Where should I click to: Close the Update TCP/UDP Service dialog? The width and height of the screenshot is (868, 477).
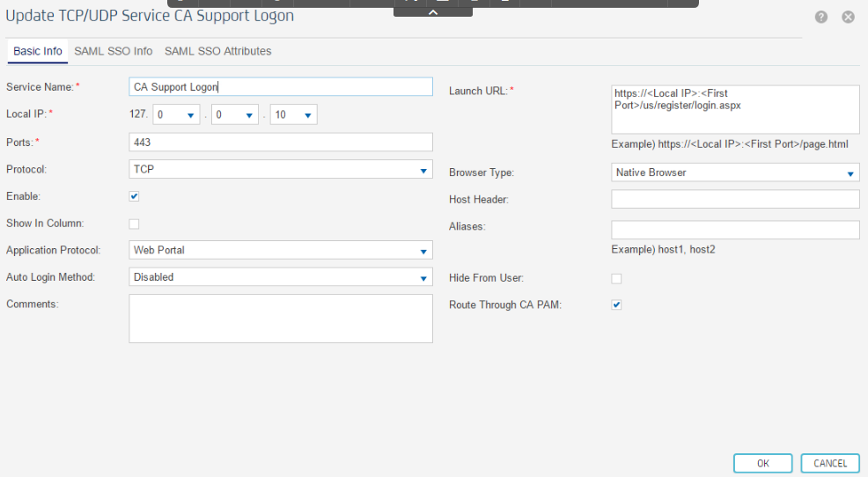point(848,17)
